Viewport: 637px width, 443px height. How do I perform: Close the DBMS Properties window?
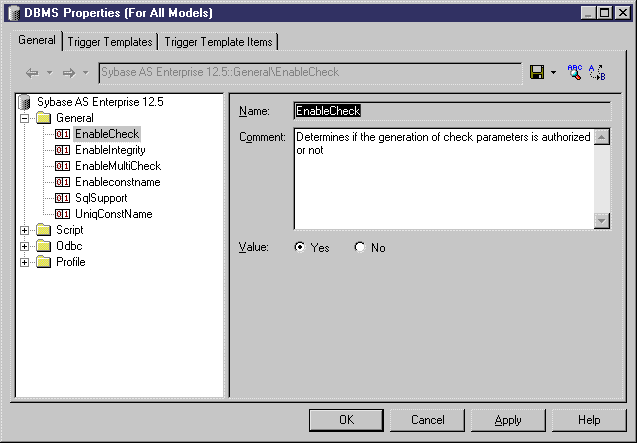622,13
